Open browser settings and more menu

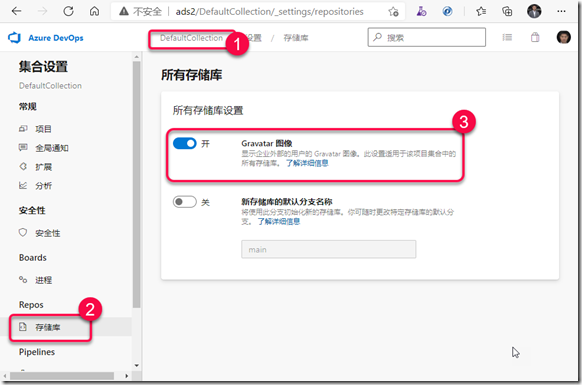(561, 11)
